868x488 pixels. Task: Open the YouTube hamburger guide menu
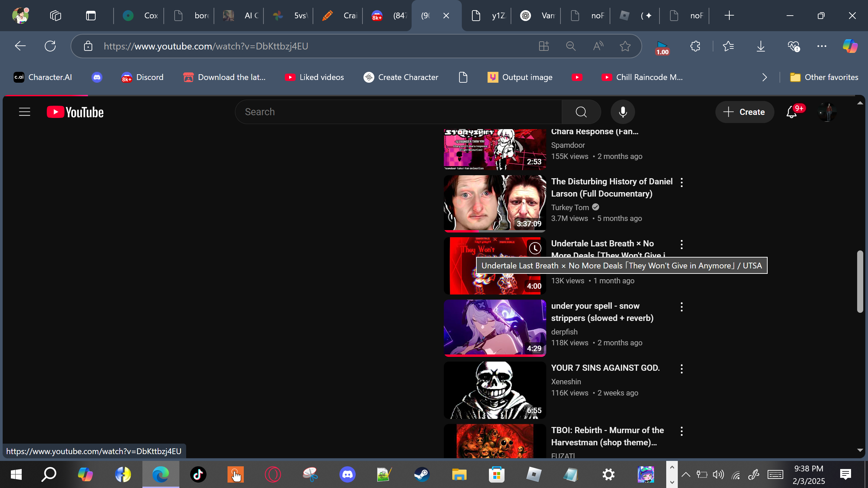point(24,112)
